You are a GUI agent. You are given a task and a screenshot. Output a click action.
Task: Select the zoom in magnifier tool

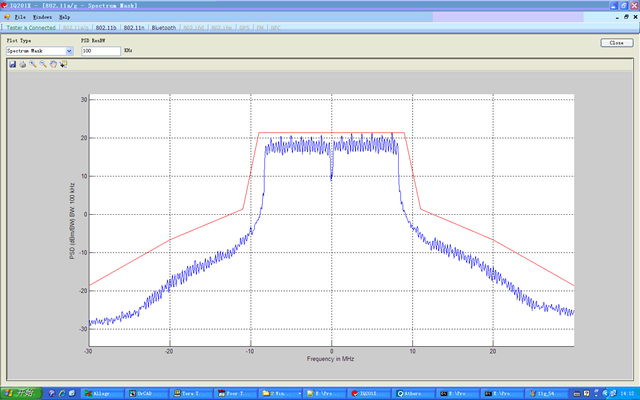(33, 64)
